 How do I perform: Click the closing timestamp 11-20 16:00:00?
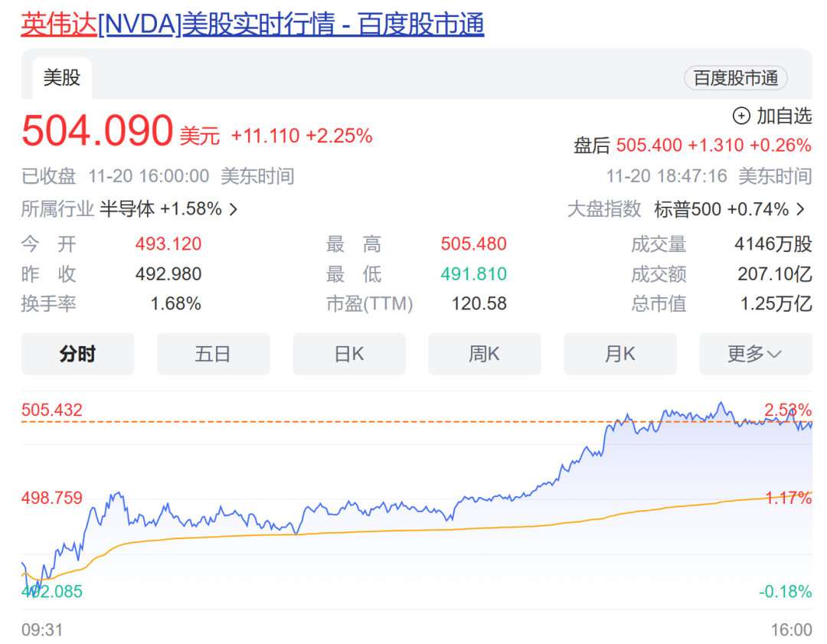tap(149, 176)
